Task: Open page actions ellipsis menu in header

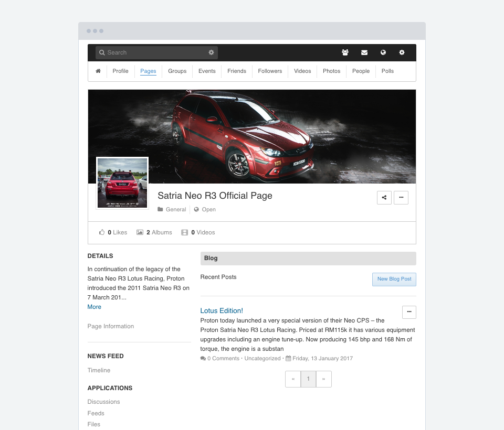Action: (x=401, y=198)
